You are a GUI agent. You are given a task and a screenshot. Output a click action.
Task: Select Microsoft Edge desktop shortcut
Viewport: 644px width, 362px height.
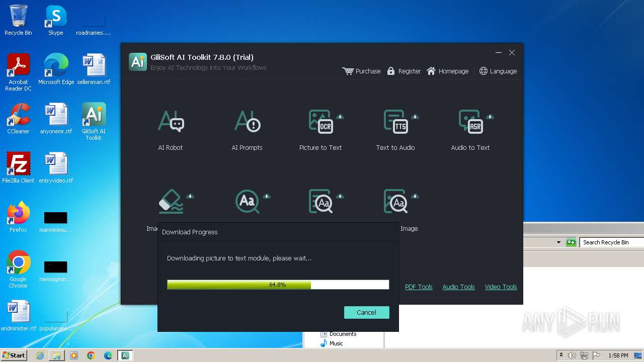pyautogui.click(x=56, y=69)
